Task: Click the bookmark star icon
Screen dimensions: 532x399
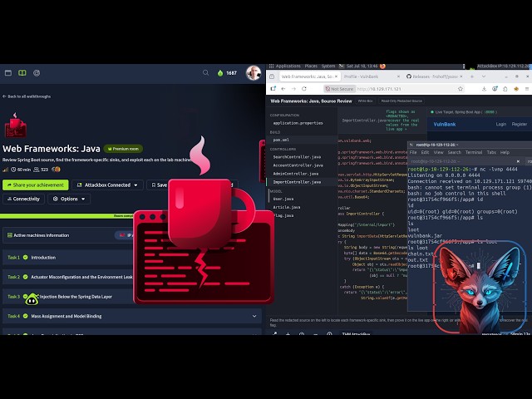Action: [461, 89]
